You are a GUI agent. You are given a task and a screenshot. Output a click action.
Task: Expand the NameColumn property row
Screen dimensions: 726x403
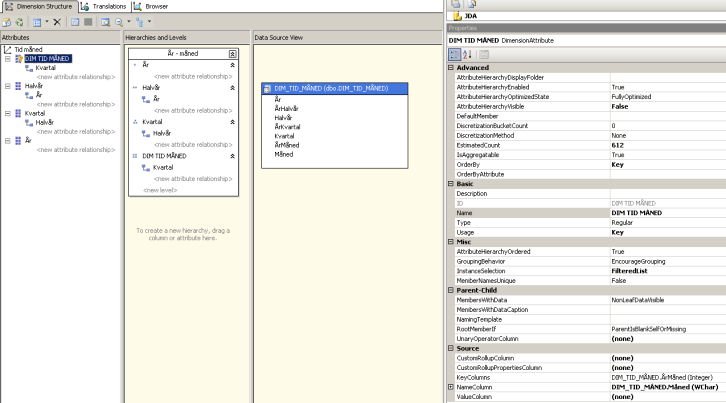pos(451,387)
